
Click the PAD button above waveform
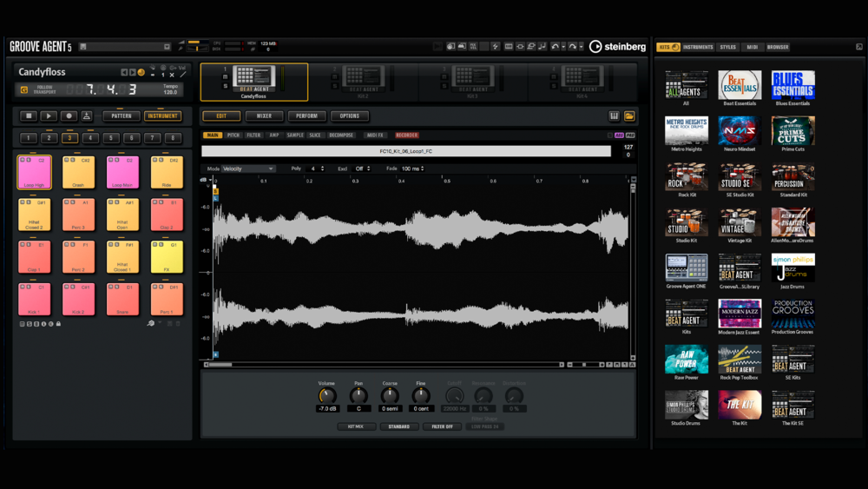630,135
